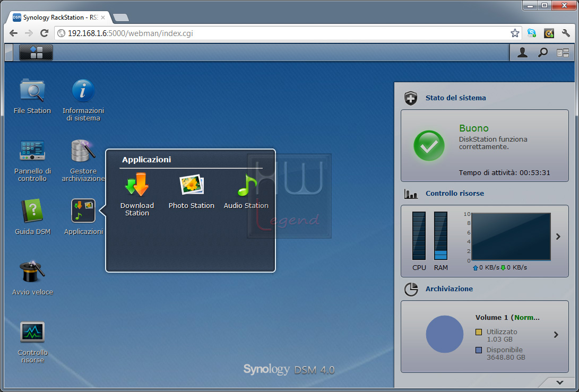The image size is (579, 392).
Task: Click the user account icon
Action: (x=522, y=53)
